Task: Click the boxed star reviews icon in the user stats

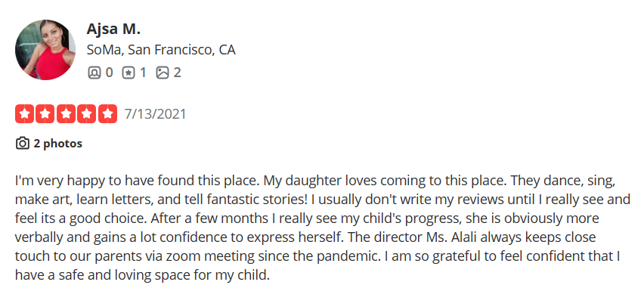Action: [128, 73]
